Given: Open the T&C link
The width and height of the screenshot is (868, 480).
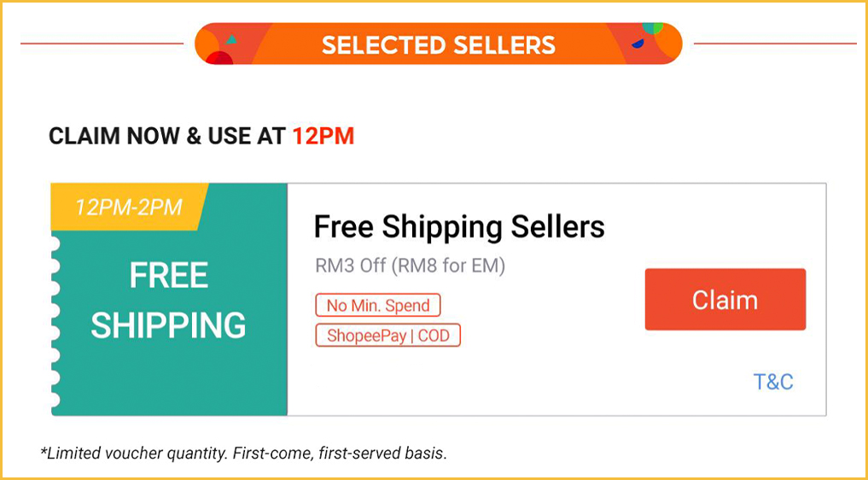Looking at the screenshot, I should point(772,382).
